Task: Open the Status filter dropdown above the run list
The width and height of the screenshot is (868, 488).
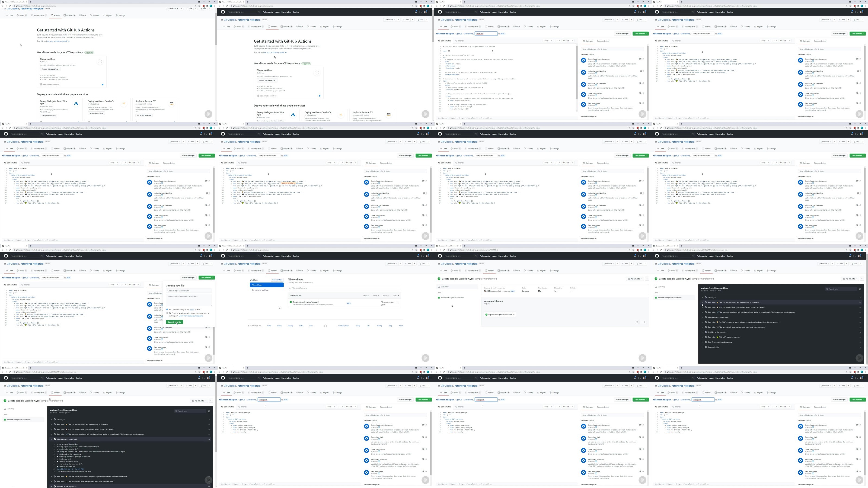Action: [375, 295]
